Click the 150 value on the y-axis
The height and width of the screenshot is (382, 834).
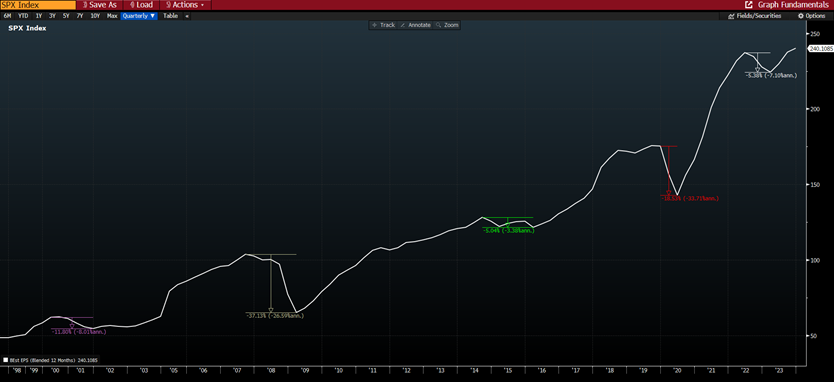click(x=814, y=185)
